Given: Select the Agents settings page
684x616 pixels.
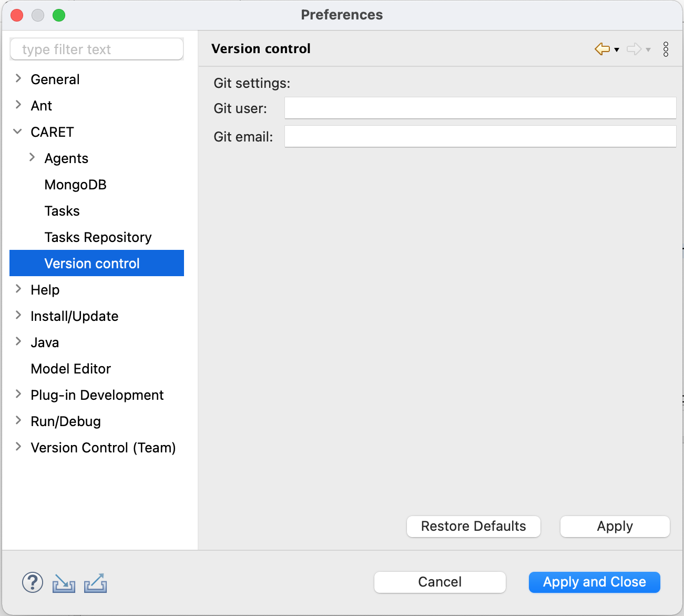Looking at the screenshot, I should click(66, 158).
